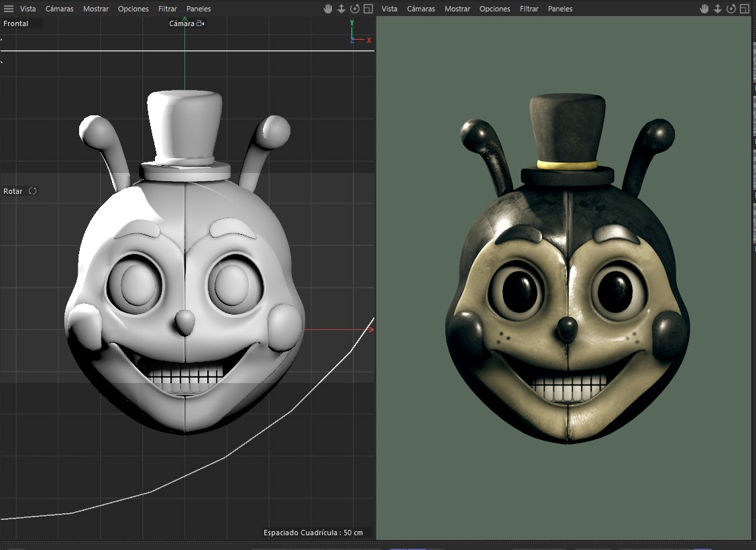This screenshot has height=550, width=756.
Task: Open Mostrar menu in left viewport
Action: click(x=96, y=9)
